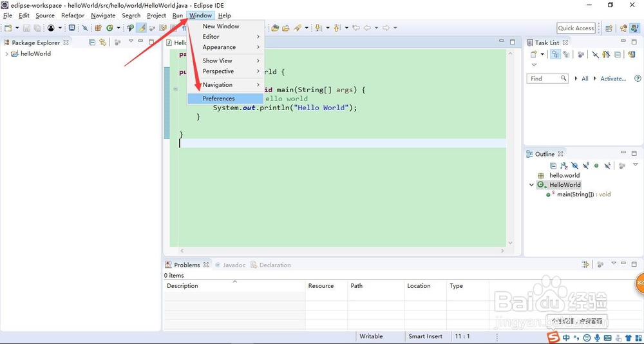Screen dimensions: 644x344
Task: Toggle alphabetical Sort in Outline view
Action: tap(564, 166)
